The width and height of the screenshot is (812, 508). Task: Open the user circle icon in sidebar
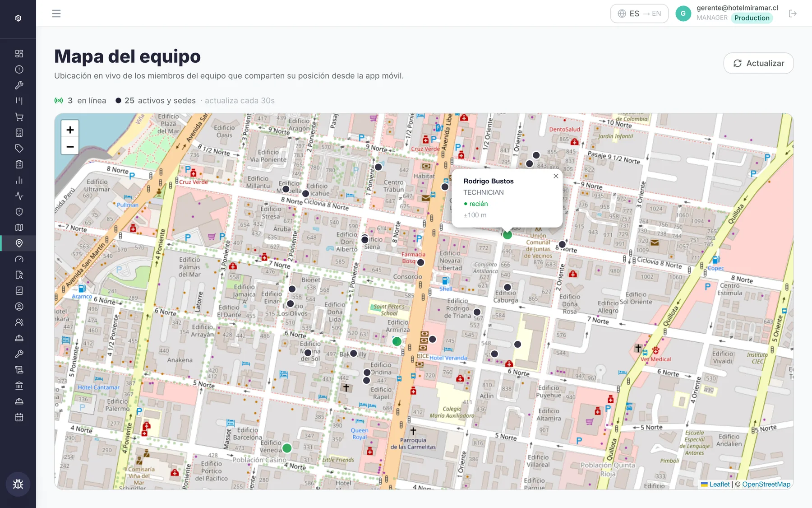tap(19, 307)
